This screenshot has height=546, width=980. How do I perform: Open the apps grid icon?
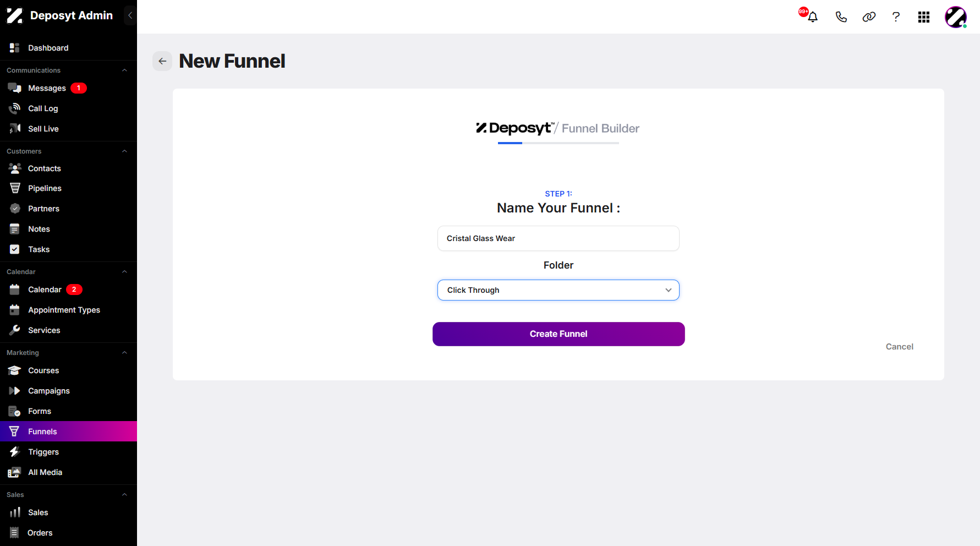tap(924, 17)
